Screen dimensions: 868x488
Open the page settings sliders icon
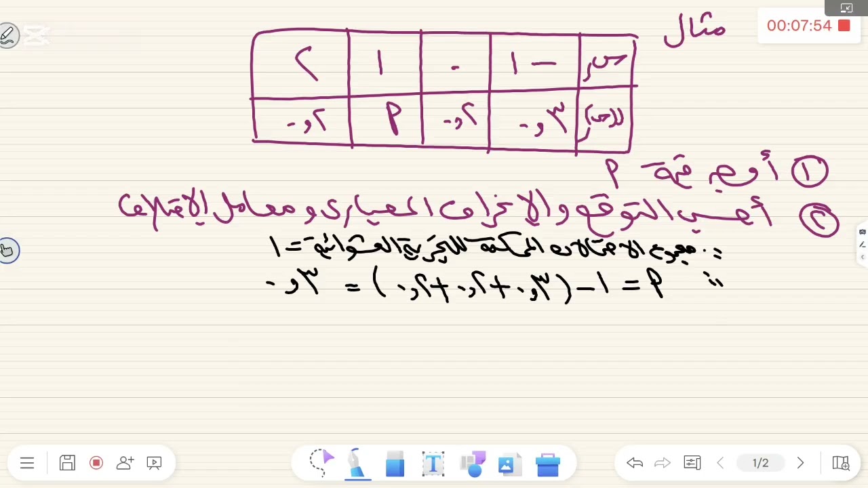pos(692,463)
